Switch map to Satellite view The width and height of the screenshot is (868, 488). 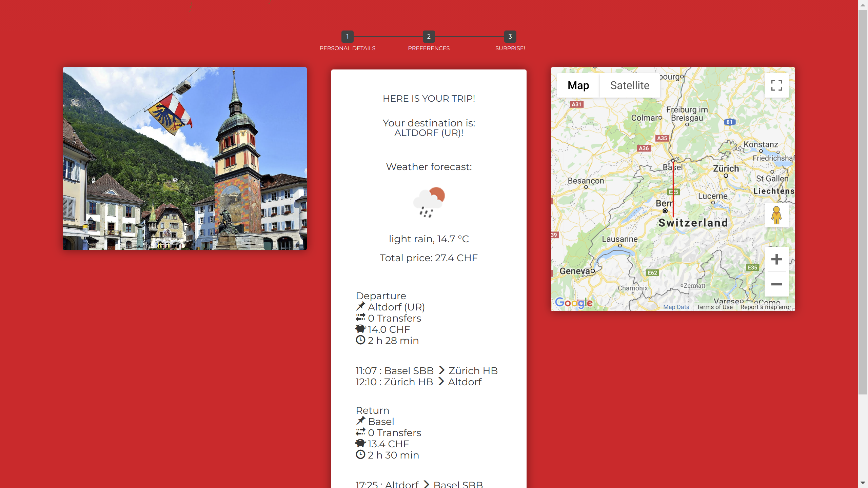click(x=630, y=85)
